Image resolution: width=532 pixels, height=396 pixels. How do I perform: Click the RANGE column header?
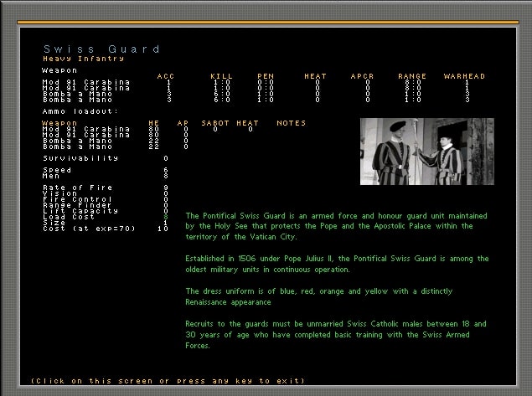tap(412, 76)
